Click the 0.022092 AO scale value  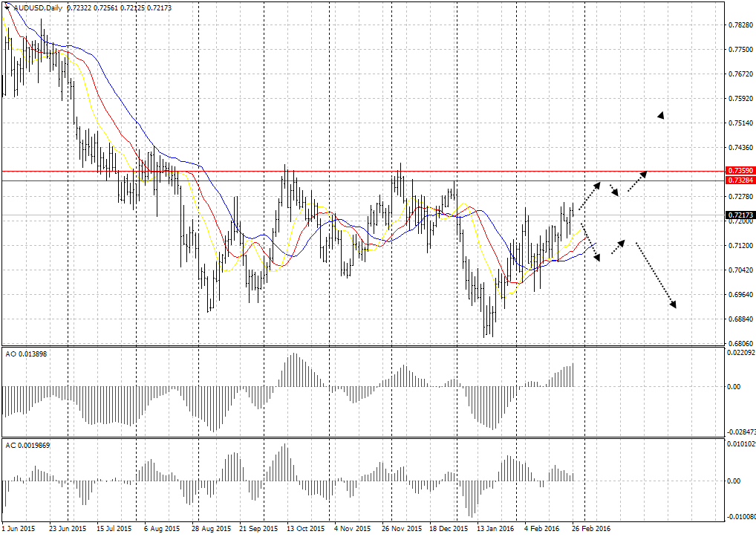click(740, 353)
